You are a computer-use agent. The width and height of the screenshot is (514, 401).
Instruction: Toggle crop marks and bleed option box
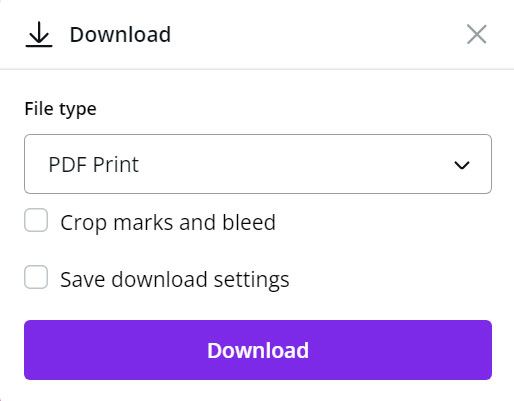36,220
